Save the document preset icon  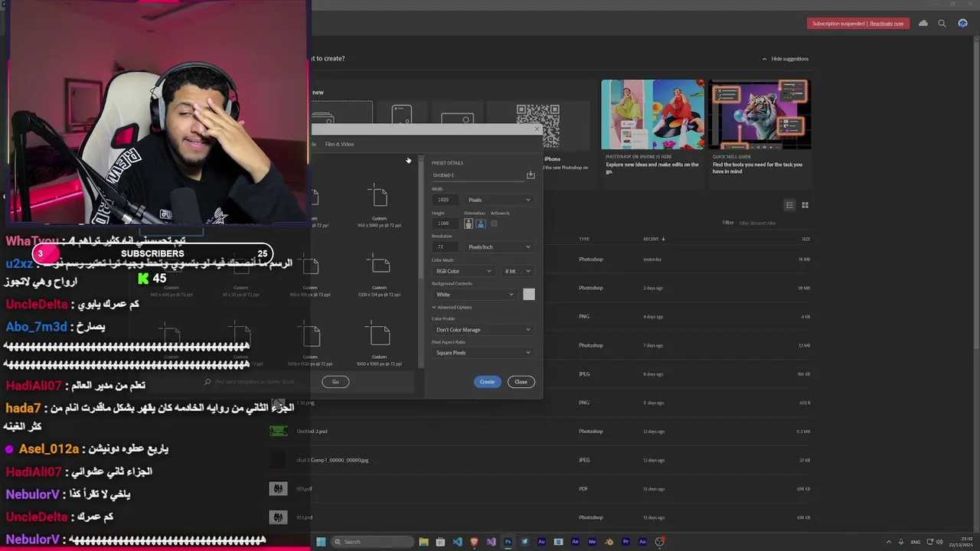point(531,175)
